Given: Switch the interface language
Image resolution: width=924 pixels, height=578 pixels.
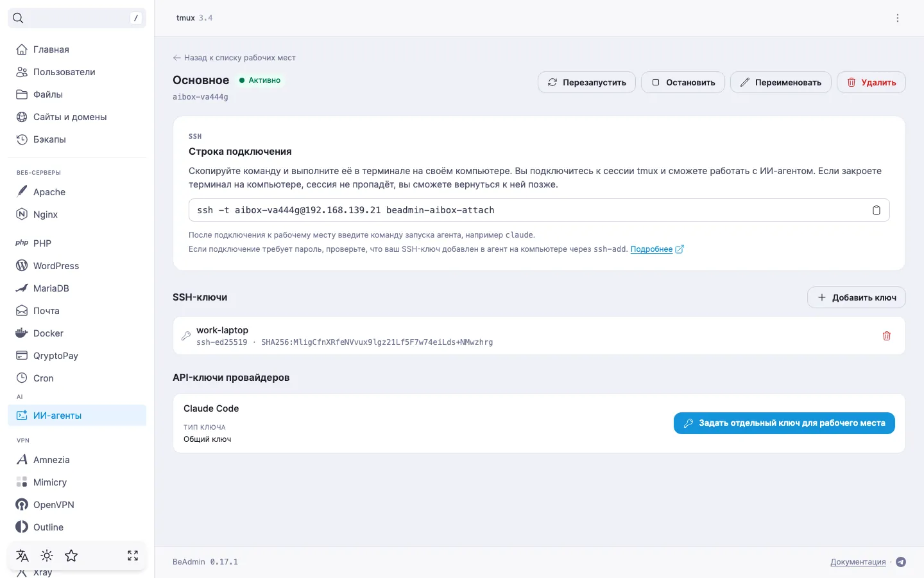Looking at the screenshot, I should click(22, 556).
